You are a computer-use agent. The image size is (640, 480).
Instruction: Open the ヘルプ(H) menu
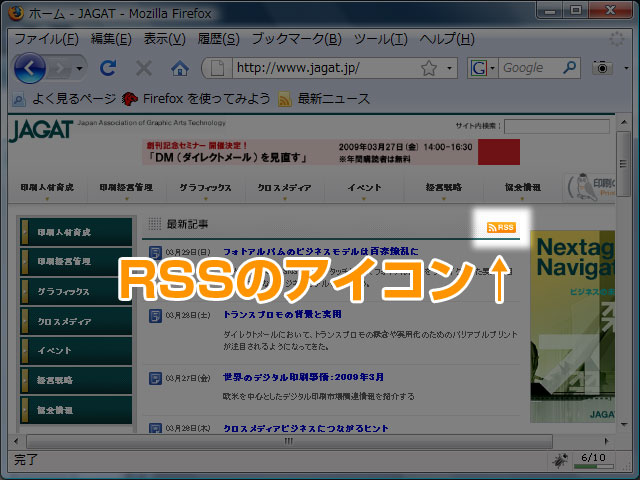click(x=447, y=39)
